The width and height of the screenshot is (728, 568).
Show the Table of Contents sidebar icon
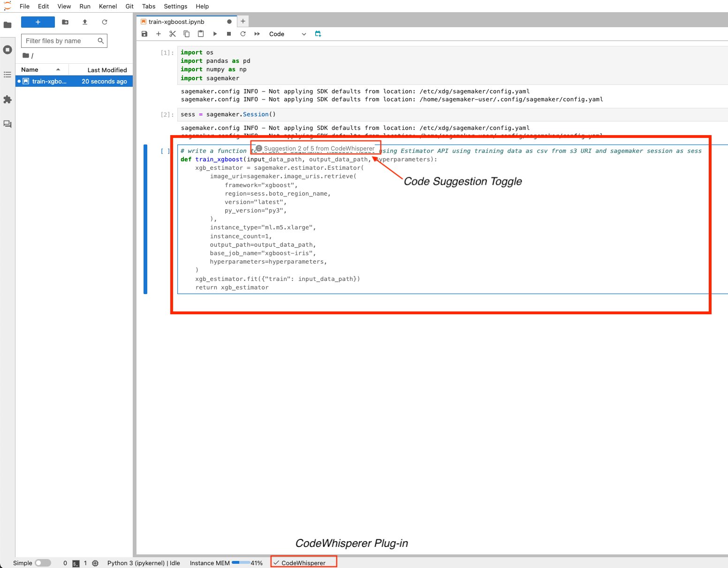[x=8, y=75]
